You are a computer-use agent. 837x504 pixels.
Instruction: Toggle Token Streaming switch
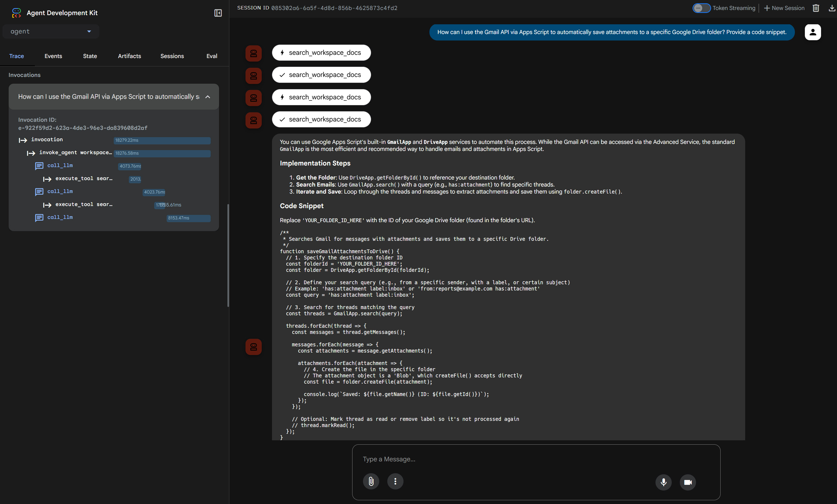pyautogui.click(x=701, y=8)
